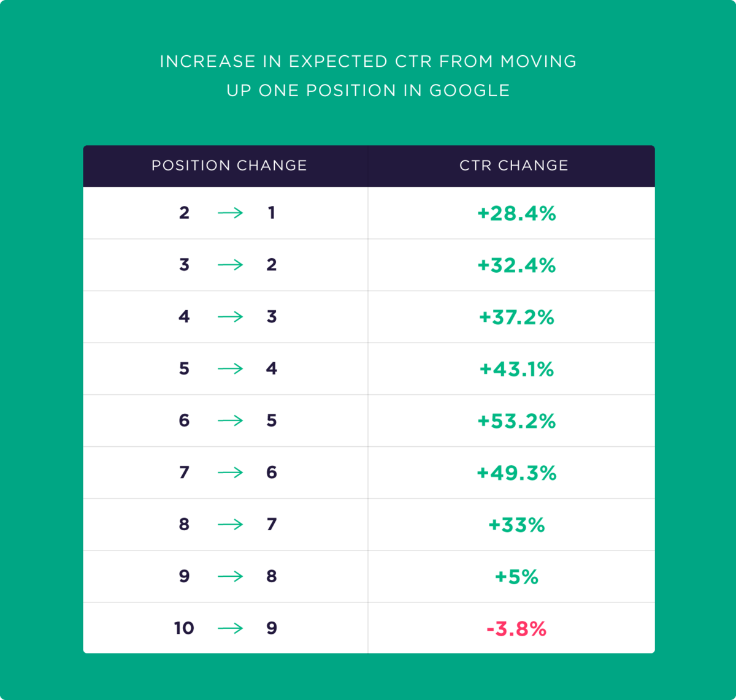The height and width of the screenshot is (700, 736).
Task: Click the arrow between 8 and 7
Action: pos(231,525)
